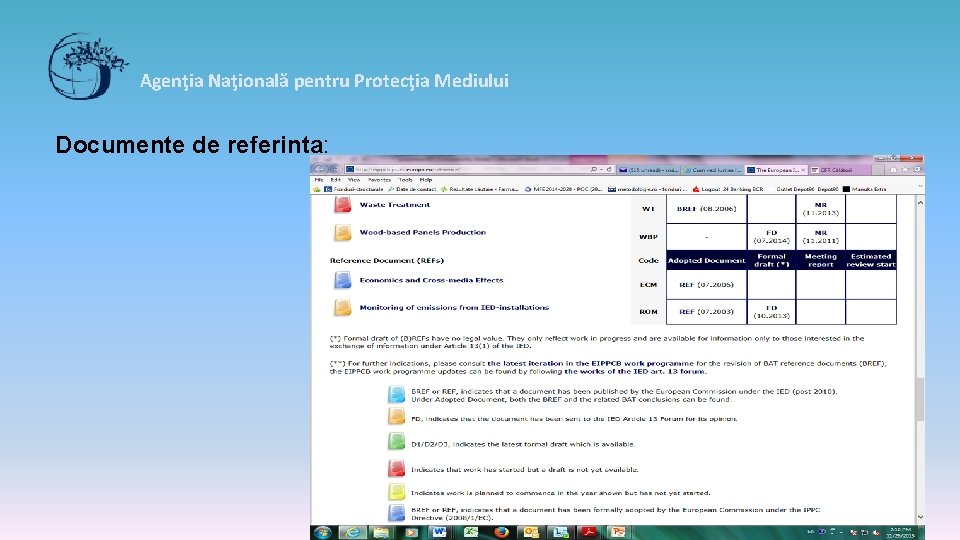Follow the EIPPCB work programme link
The image size is (960, 540).
590,363
